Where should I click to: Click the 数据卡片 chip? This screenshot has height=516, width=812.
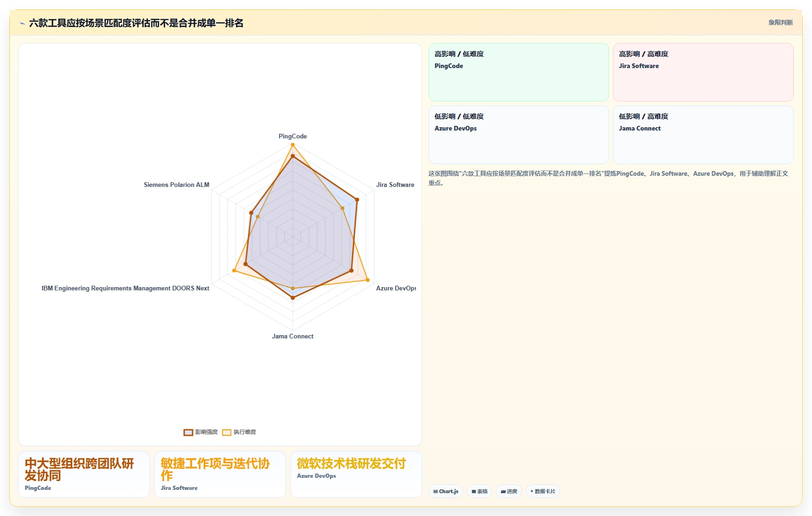(x=543, y=491)
